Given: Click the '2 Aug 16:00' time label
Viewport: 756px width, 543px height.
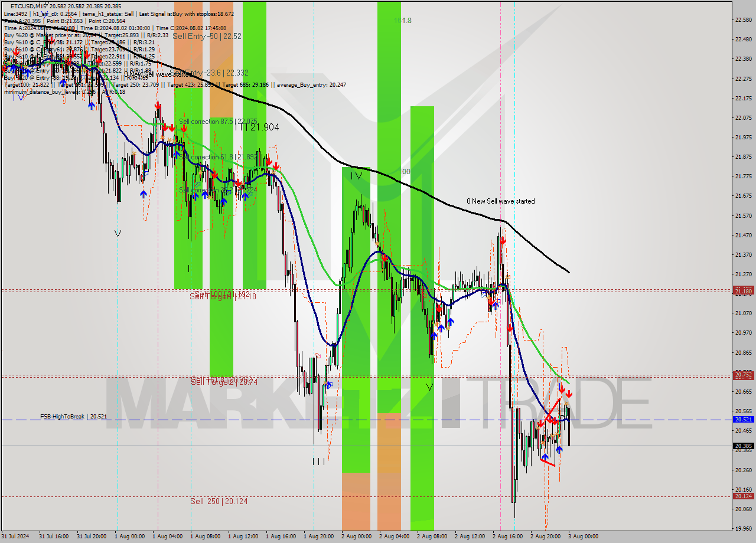Looking at the screenshot, I should pyautogui.click(x=509, y=537).
